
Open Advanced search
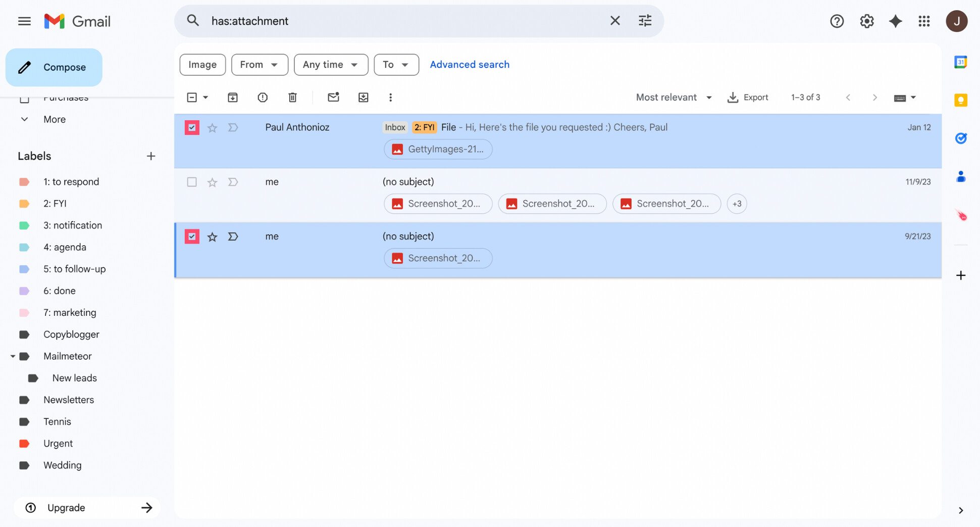coord(470,64)
